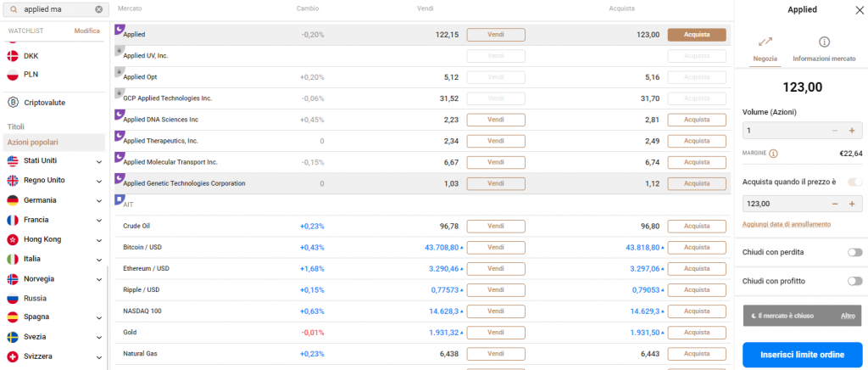Click the Francia flag icon
Image resolution: width=868 pixels, height=370 pixels.
13,220
